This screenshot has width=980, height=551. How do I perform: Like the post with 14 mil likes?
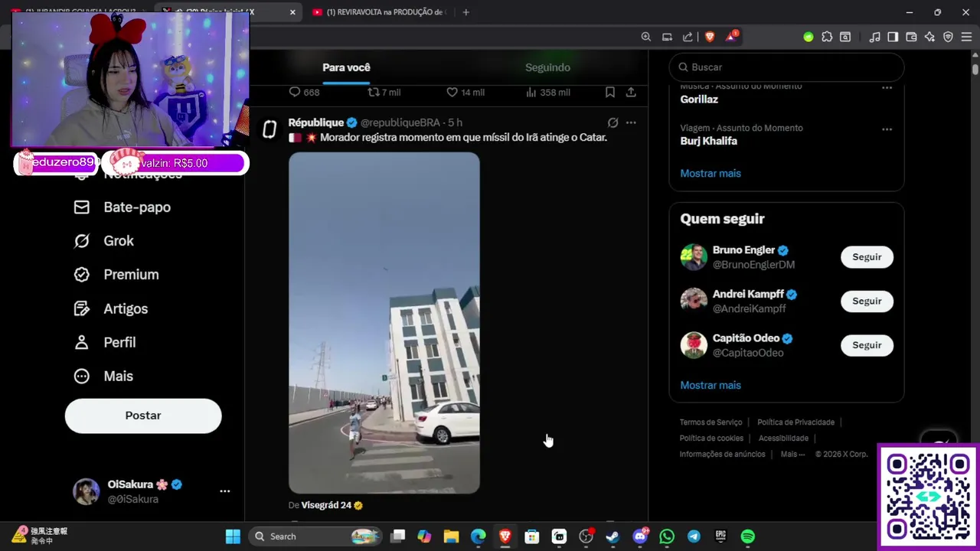click(x=452, y=92)
